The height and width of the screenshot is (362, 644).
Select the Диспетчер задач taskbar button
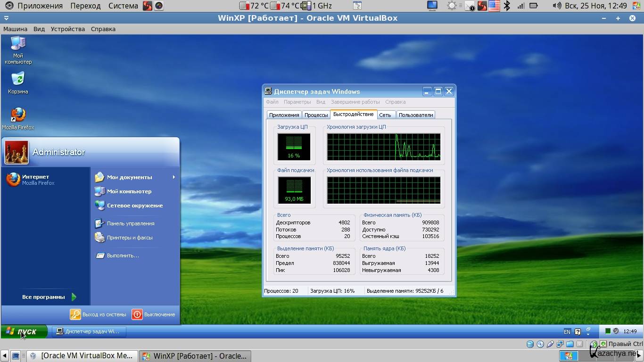point(88,331)
